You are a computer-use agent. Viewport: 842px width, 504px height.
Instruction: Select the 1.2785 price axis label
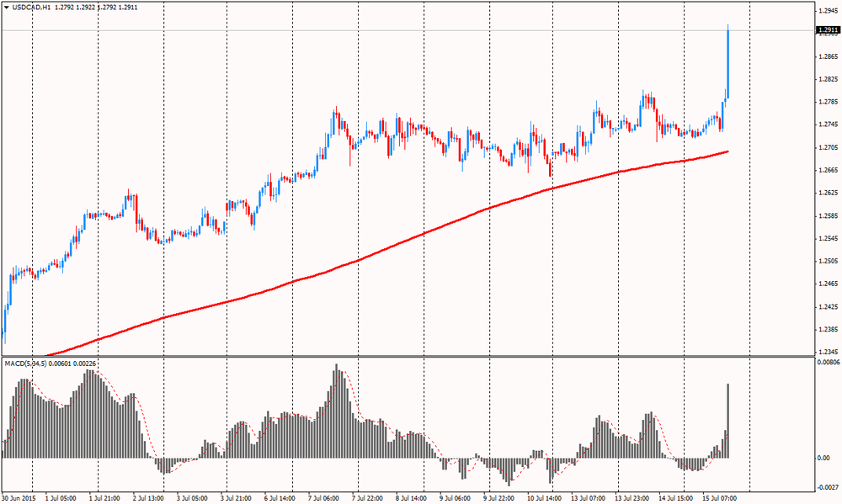click(x=829, y=102)
